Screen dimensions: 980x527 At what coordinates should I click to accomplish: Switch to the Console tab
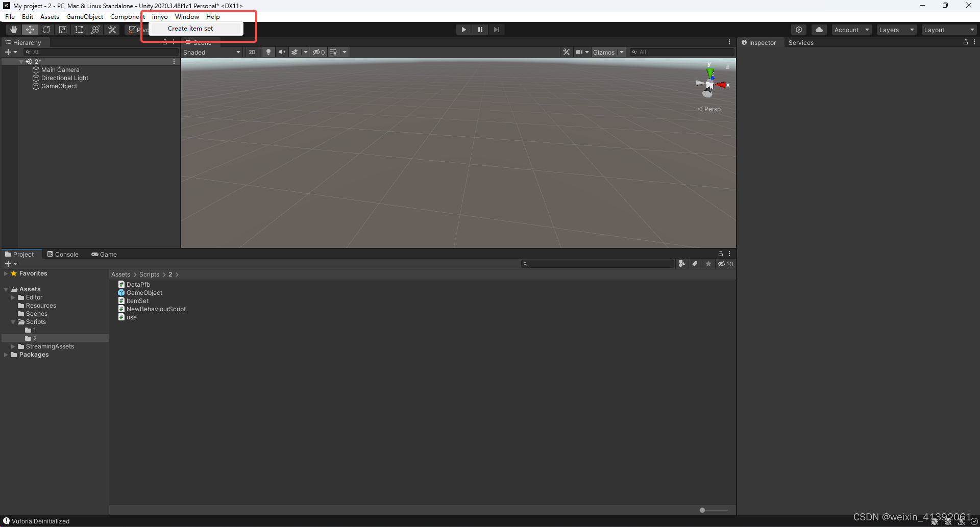[63, 254]
